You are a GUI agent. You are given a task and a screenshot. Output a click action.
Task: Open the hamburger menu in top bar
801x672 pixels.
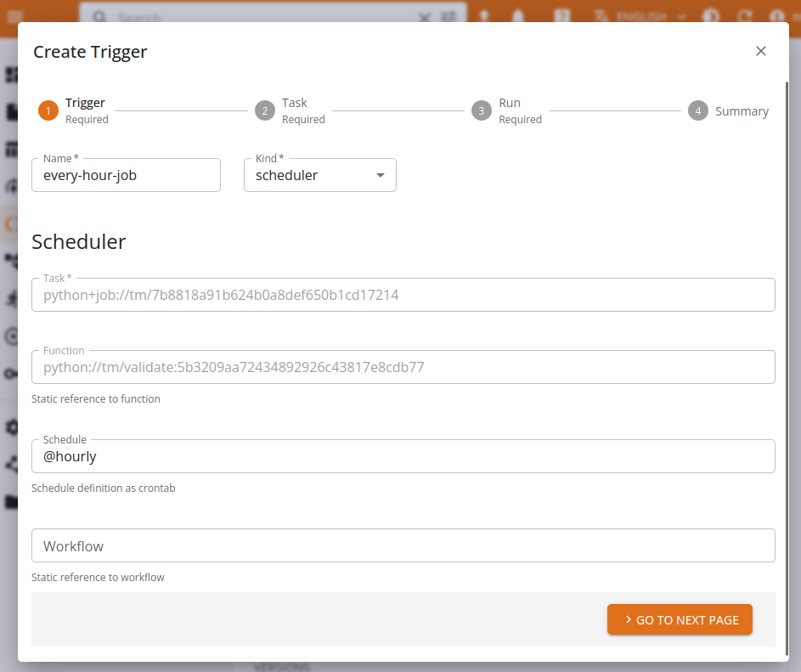click(x=13, y=16)
